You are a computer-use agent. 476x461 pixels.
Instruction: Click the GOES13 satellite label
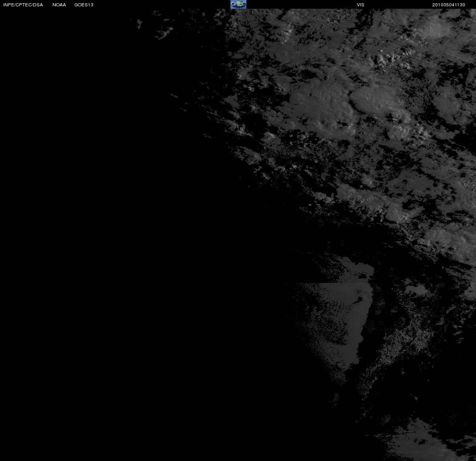[x=84, y=5]
